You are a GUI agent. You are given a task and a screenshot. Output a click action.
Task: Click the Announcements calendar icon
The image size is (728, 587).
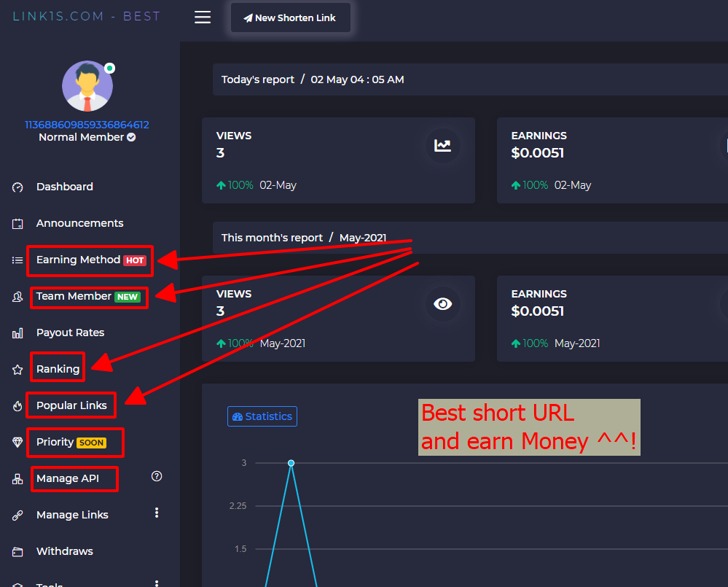pyautogui.click(x=17, y=224)
